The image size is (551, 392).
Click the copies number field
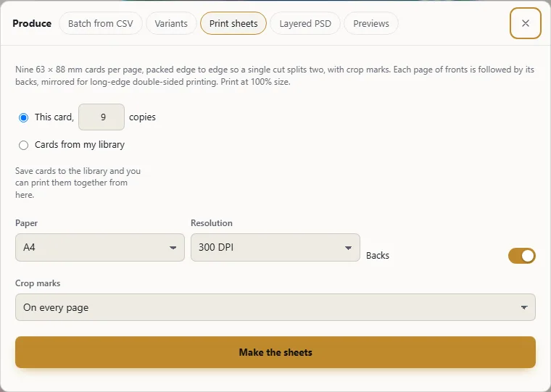[x=101, y=117]
